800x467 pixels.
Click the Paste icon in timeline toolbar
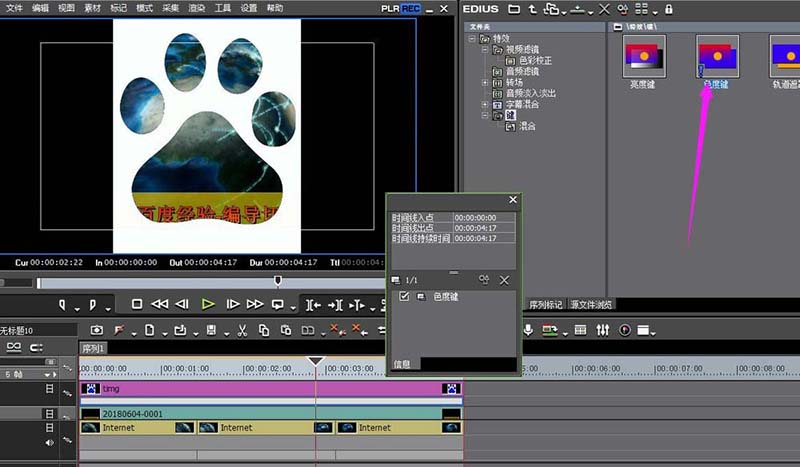(x=286, y=330)
